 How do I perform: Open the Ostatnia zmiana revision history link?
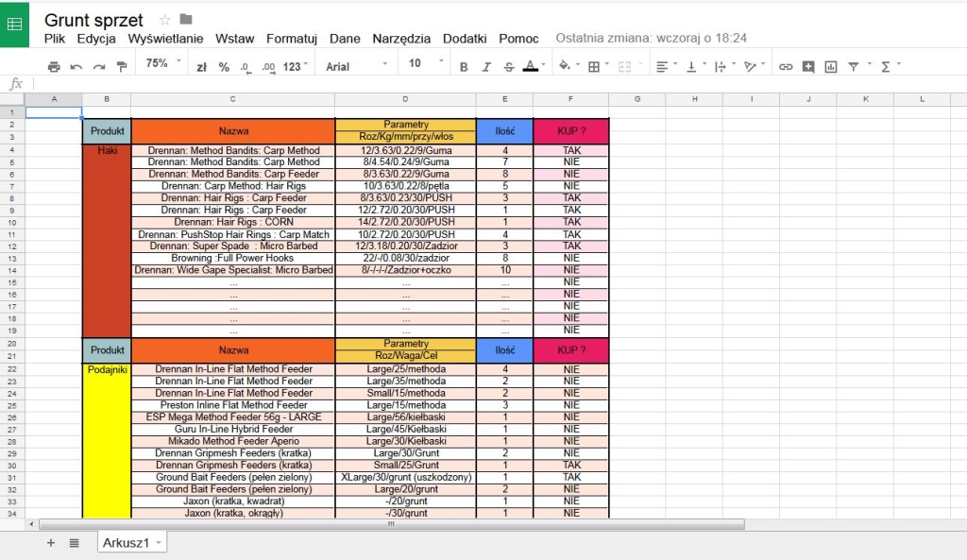(652, 38)
